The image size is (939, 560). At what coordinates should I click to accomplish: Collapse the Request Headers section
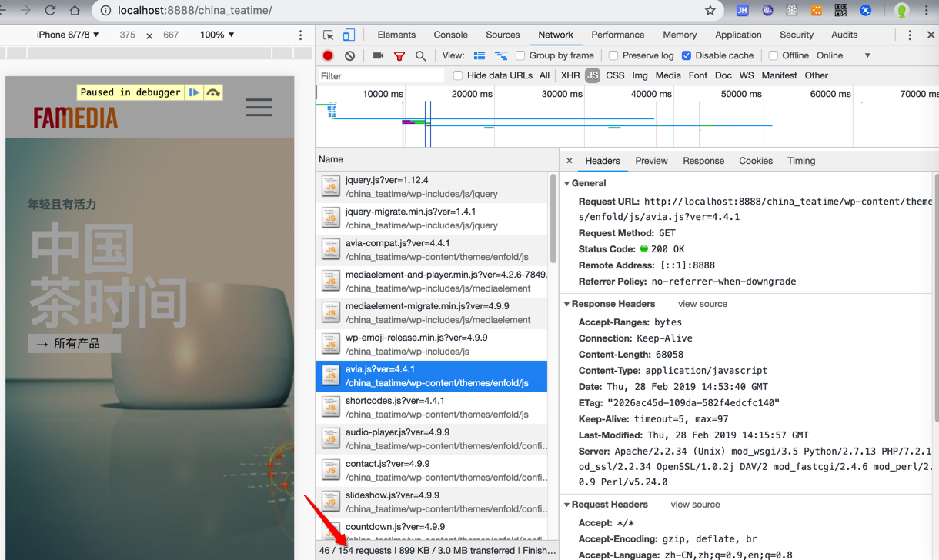pos(567,505)
